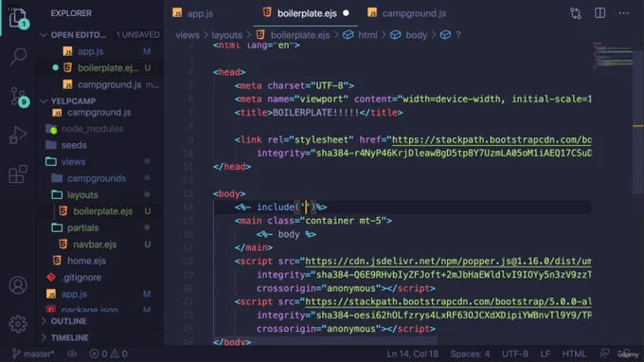Viewport: 644px width, 362px height.
Task: Place cursor inside include quotes on line 14
Action: tap(307, 208)
